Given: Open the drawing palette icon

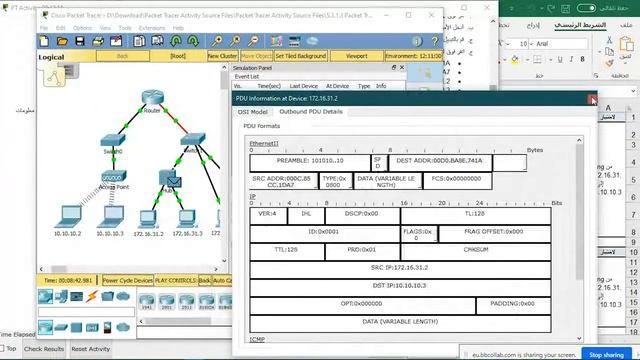Looking at the screenshot, I should [x=276, y=41].
